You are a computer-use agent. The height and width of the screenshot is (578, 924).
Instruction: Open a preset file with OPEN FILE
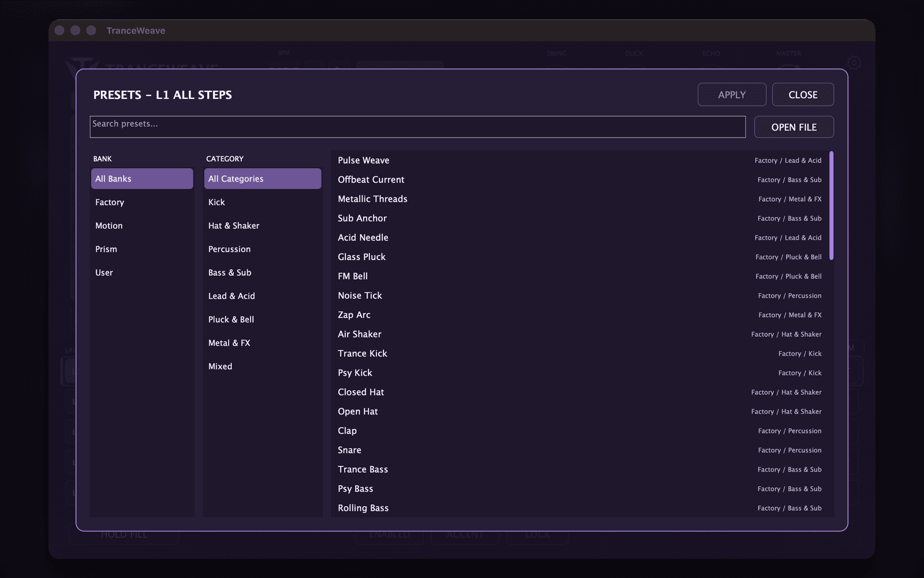coord(793,127)
